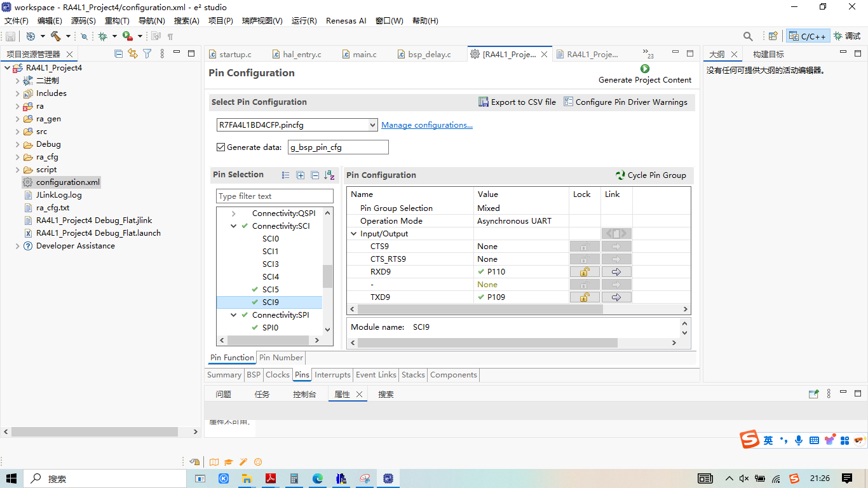The width and height of the screenshot is (868, 488).
Task: Switch to the Pin Number tab
Action: coord(281,358)
